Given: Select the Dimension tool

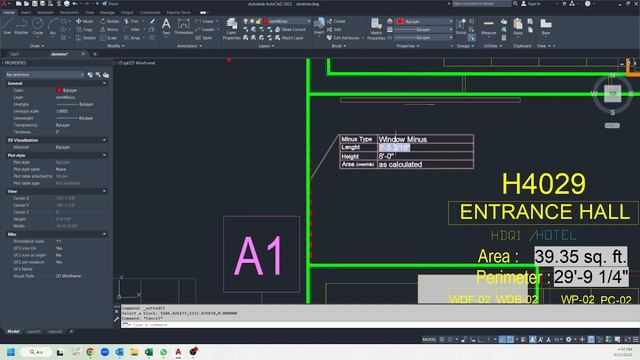Looking at the screenshot, I should [184, 26].
